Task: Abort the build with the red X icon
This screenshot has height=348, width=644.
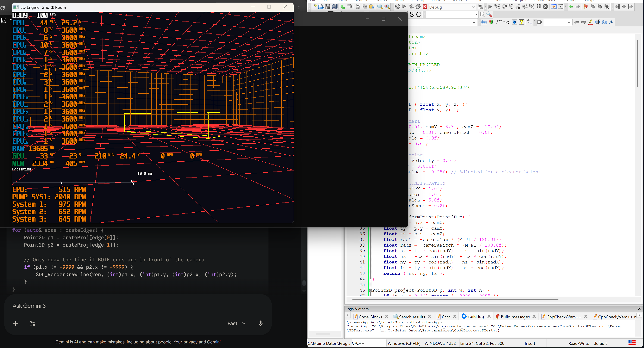Action: (425, 7)
